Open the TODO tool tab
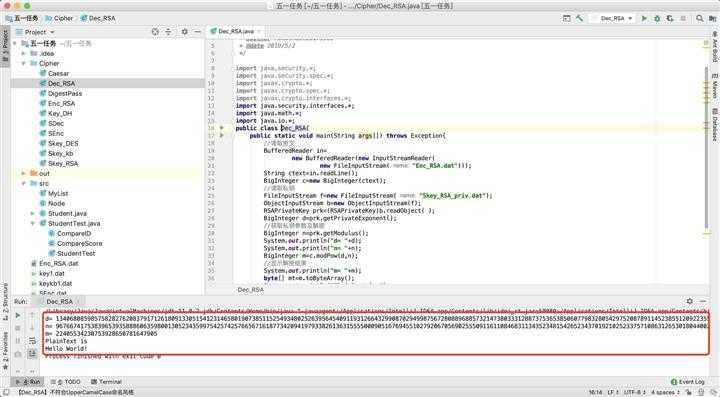The height and width of the screenshot is (397, 720). coord(66,382)
